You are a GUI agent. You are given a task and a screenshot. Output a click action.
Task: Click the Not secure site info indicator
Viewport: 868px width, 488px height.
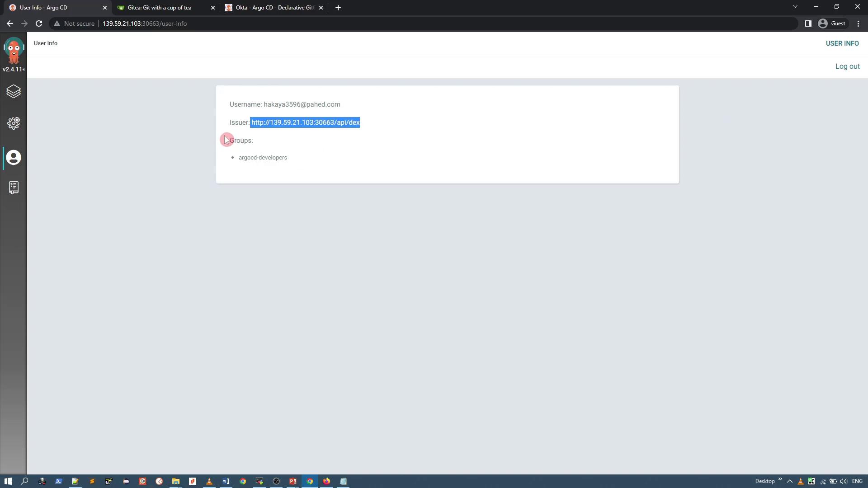pyautogui.click(x=74, y=23)
